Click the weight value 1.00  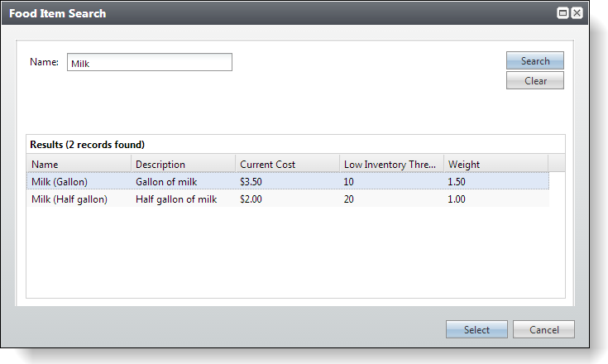coord(457,199)
